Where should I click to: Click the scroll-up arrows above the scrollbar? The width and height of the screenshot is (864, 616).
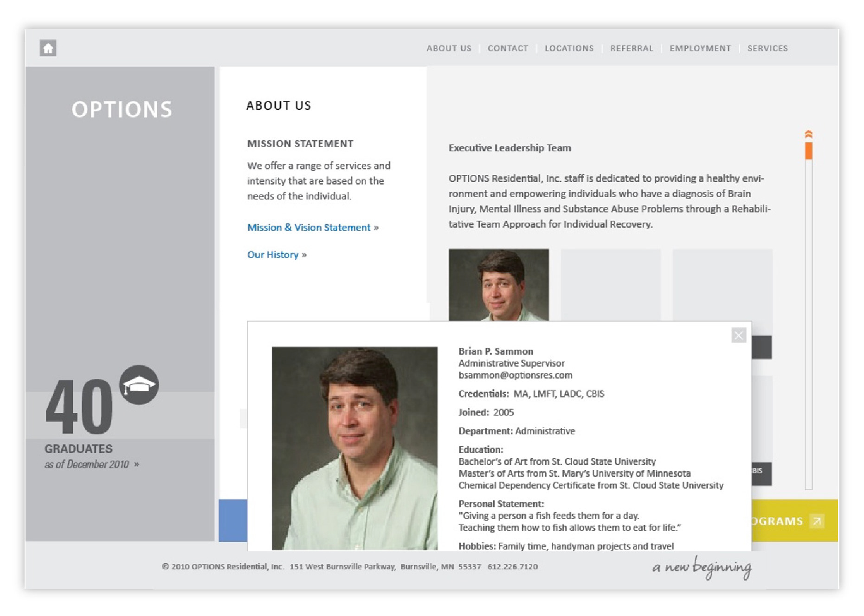point(808,134)
